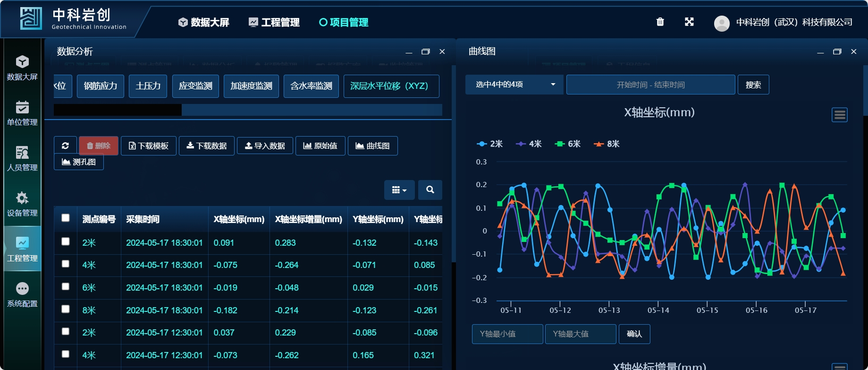
Task: Click the Y轴最大值 input field
Action: click(581, 334)
